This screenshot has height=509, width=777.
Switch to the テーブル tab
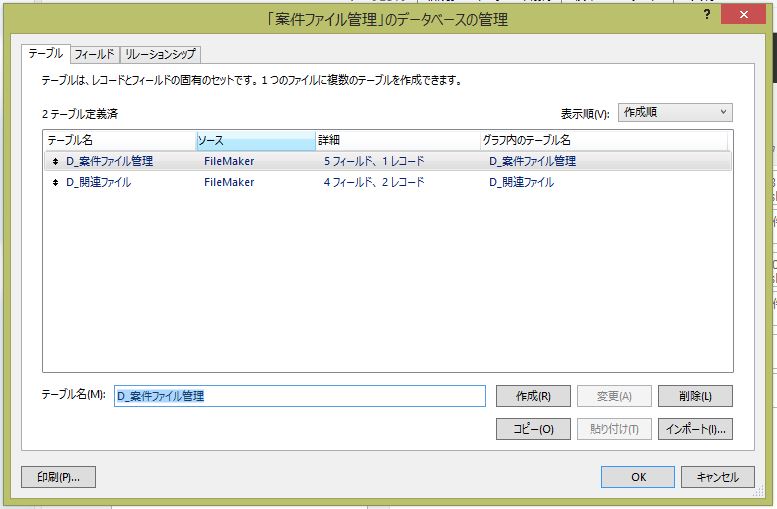[x=46, y=54]
